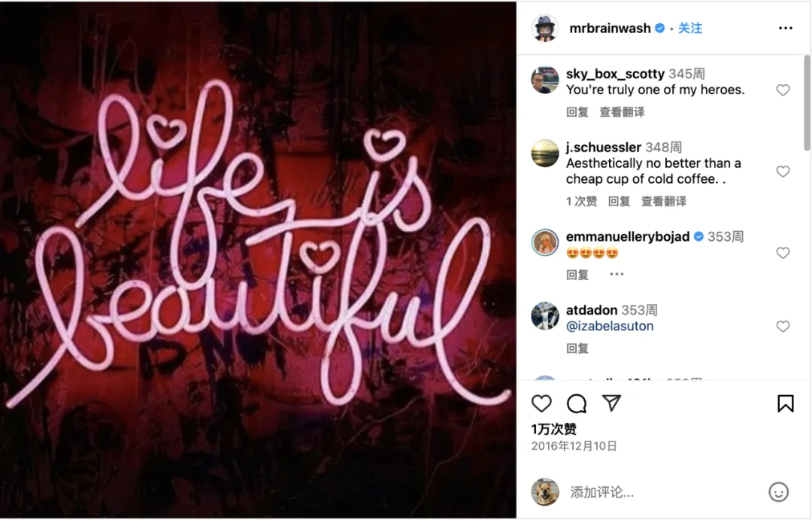This screenshot has width=812, height=520.
Task: Save post with bookmark icon
Action: [x=785, y=403]
